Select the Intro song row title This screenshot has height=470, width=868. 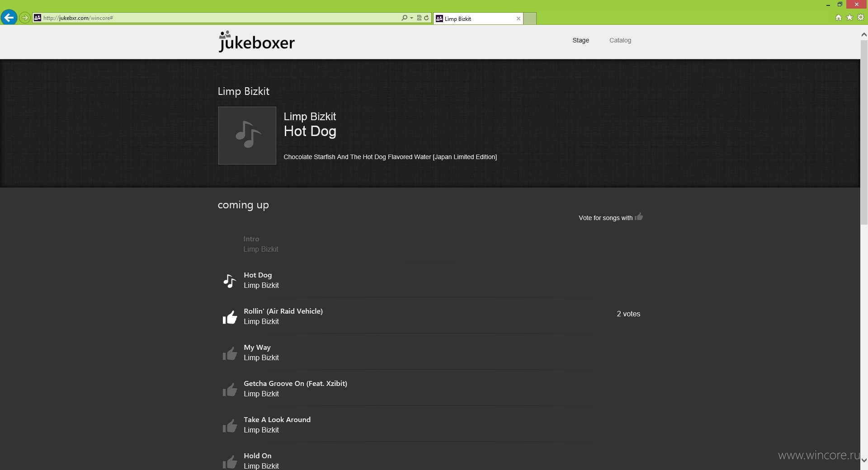[x=251, y=239]
